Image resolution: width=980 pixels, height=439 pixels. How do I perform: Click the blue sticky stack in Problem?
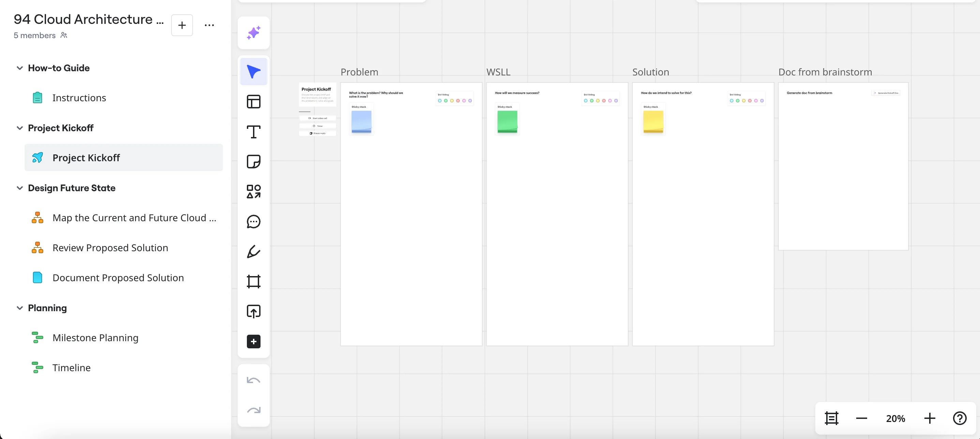coord(361,122)
